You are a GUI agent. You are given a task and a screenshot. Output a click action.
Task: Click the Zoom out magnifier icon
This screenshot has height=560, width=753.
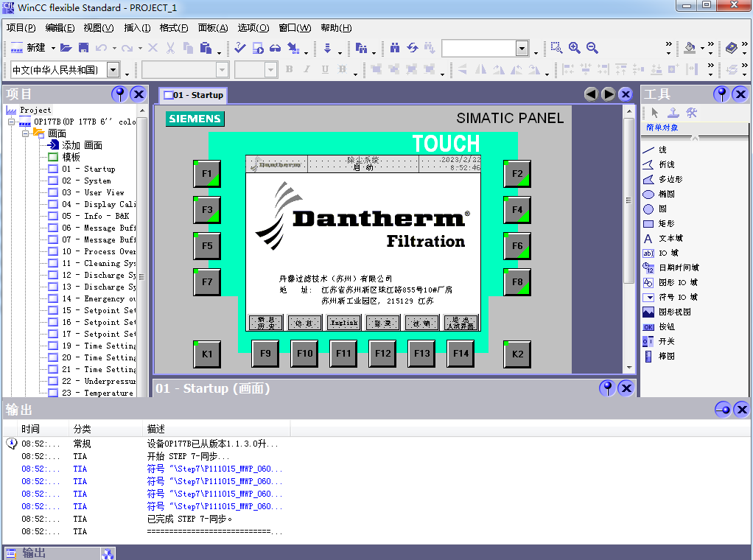pos(592,48)
